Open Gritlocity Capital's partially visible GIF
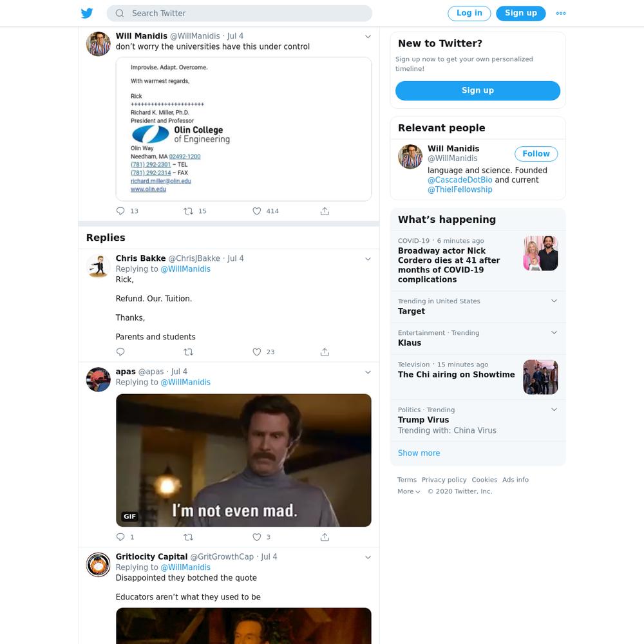This screenshot has height=644, width=644. (x=243, y=626)
